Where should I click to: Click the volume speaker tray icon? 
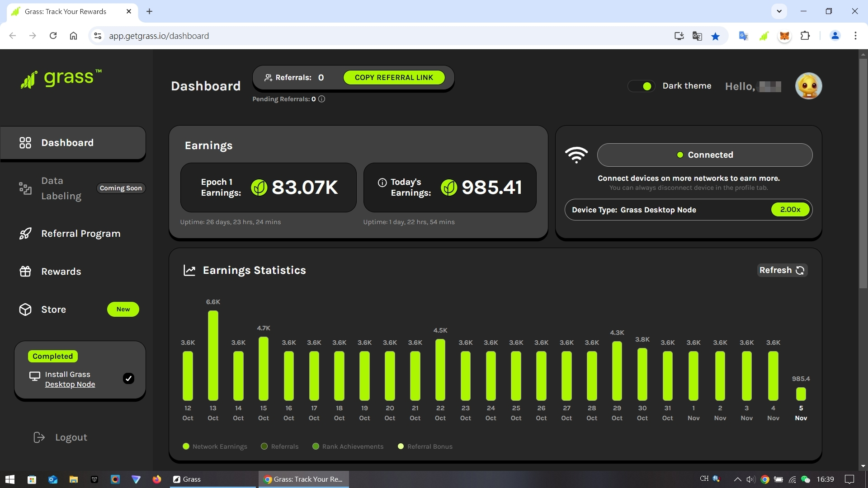click(x=750, y=479)
